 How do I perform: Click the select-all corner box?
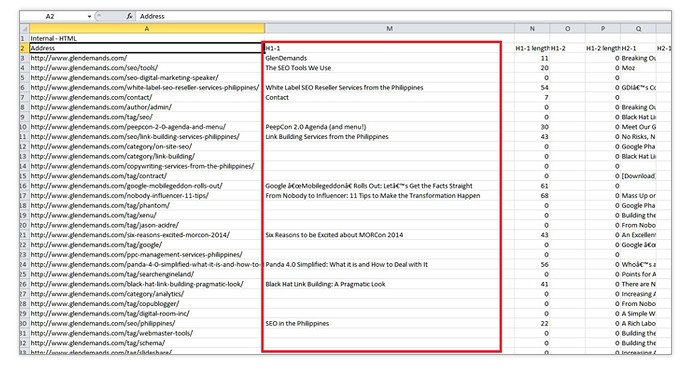[x=24, y=29]
